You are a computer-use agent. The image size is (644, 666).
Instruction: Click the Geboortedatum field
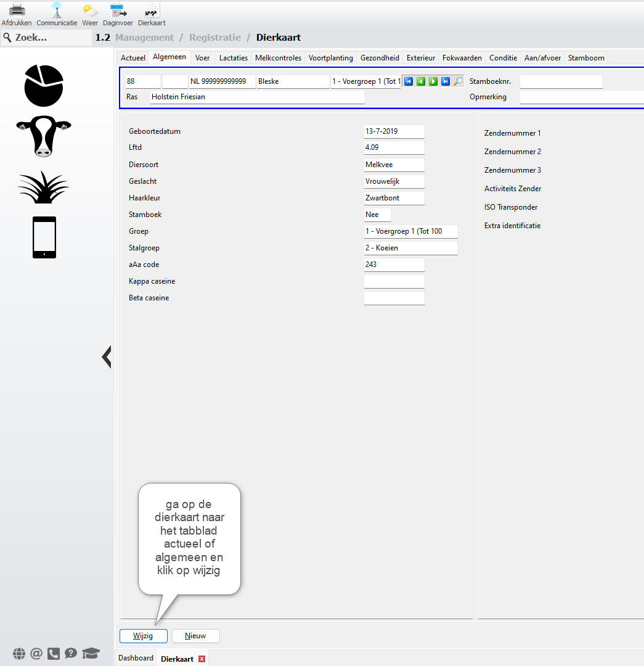394,131
